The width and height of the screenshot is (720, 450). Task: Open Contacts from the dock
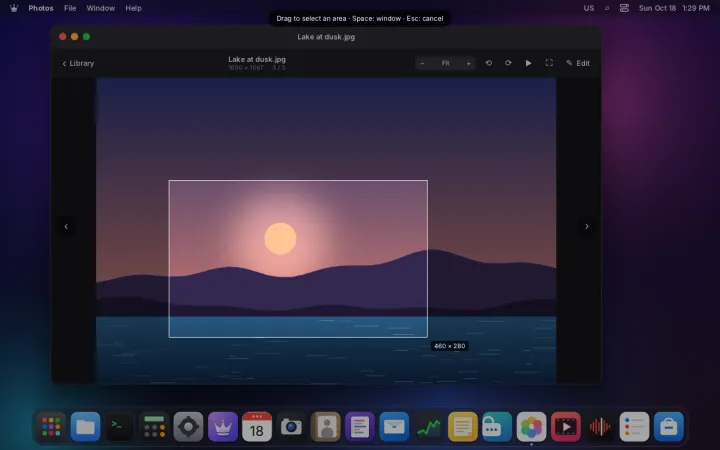coord(326,427)
